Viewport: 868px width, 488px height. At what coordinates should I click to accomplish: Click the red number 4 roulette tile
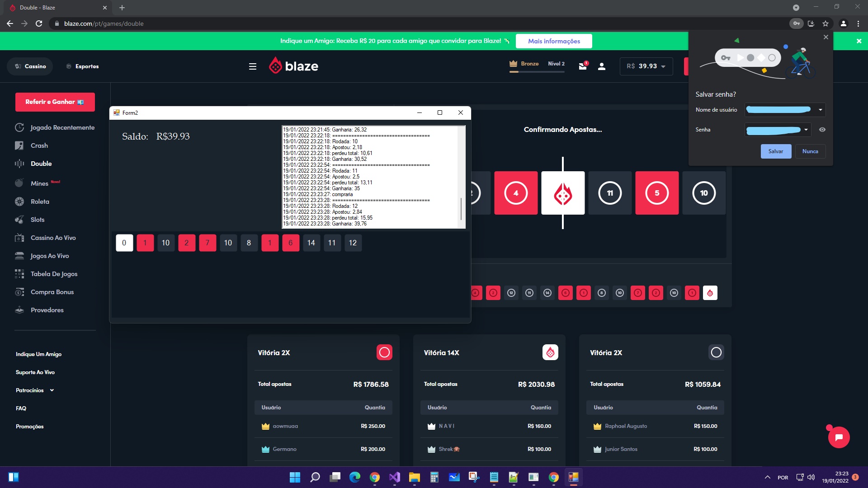516,193
